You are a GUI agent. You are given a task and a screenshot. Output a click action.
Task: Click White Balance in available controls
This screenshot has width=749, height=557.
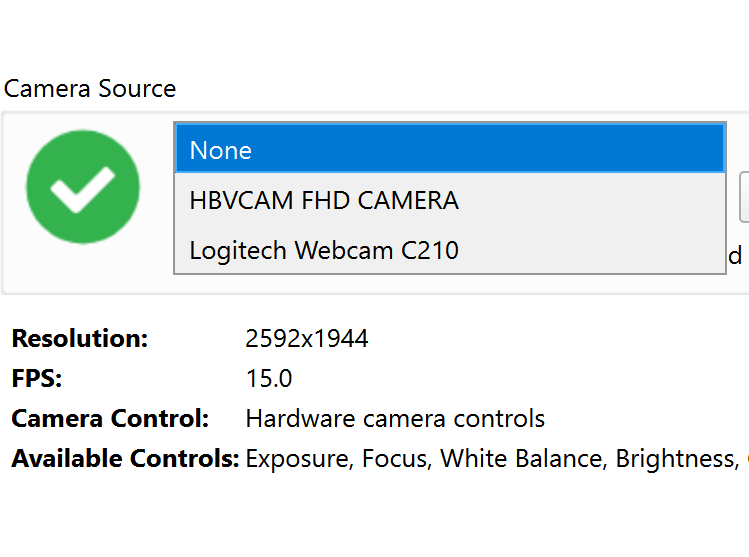coord(522,459)
